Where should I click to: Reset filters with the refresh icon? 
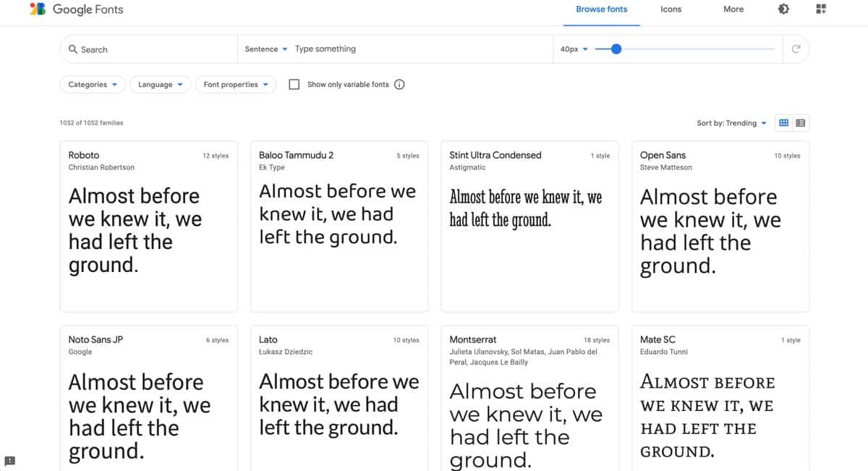(796, 49)
